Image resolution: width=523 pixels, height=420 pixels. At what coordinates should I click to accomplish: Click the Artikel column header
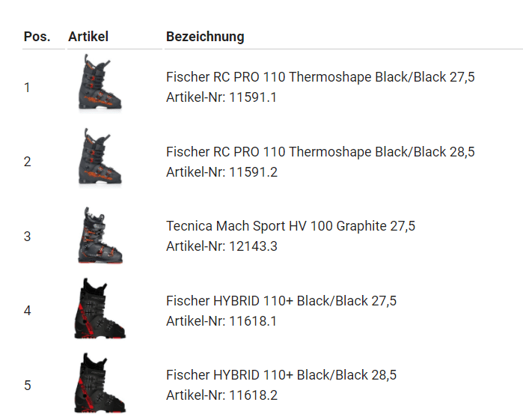(x=88, y=37)
